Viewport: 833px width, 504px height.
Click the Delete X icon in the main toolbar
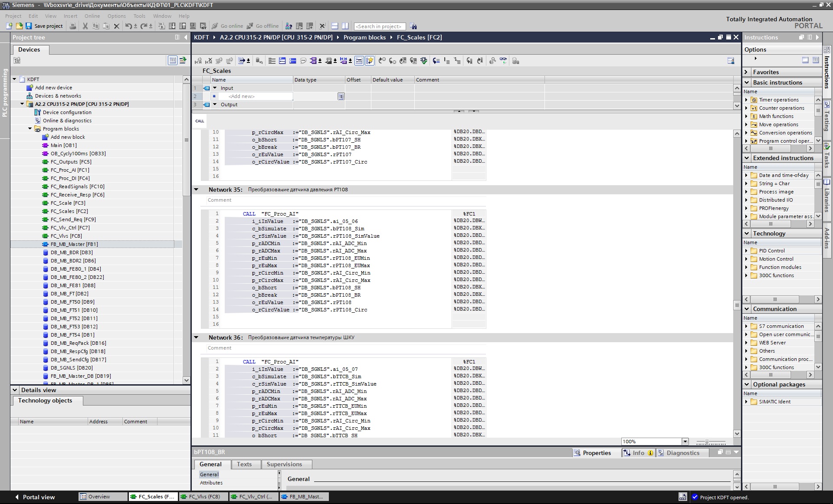point(116,26)
